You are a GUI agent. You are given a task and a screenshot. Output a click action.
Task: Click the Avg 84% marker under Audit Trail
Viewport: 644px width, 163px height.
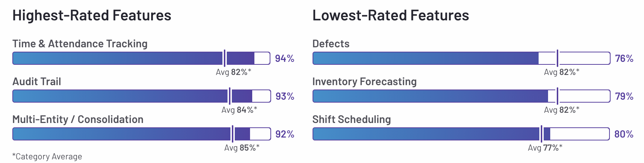239,110
